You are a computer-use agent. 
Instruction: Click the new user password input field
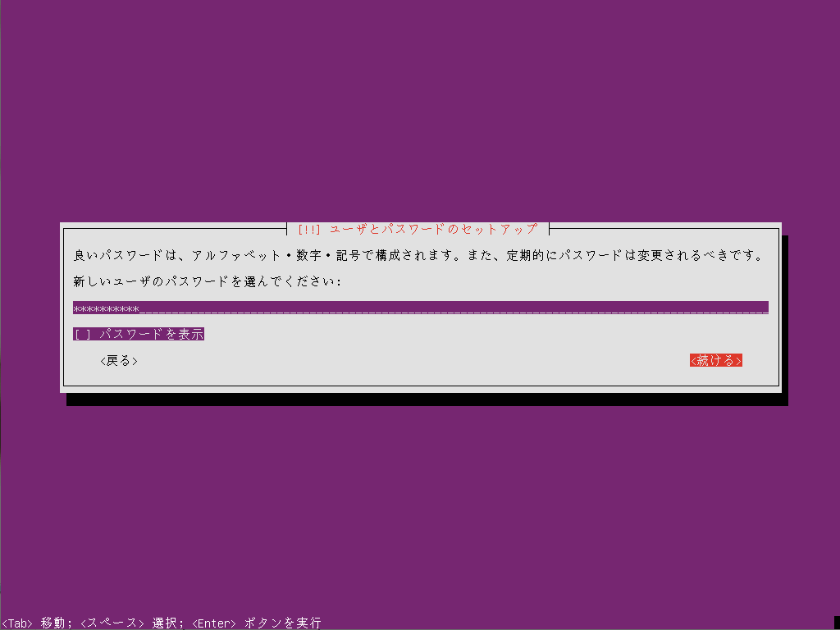(421, 308)
